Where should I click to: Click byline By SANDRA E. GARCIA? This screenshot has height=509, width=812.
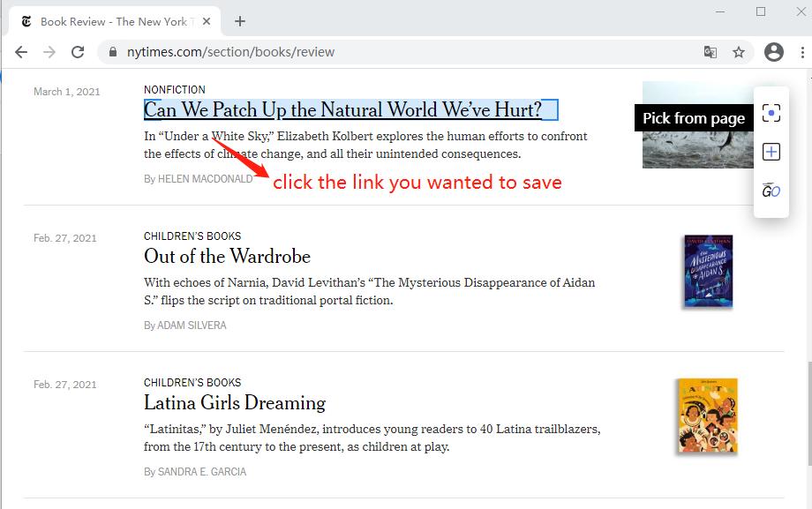tap(195, 472)
